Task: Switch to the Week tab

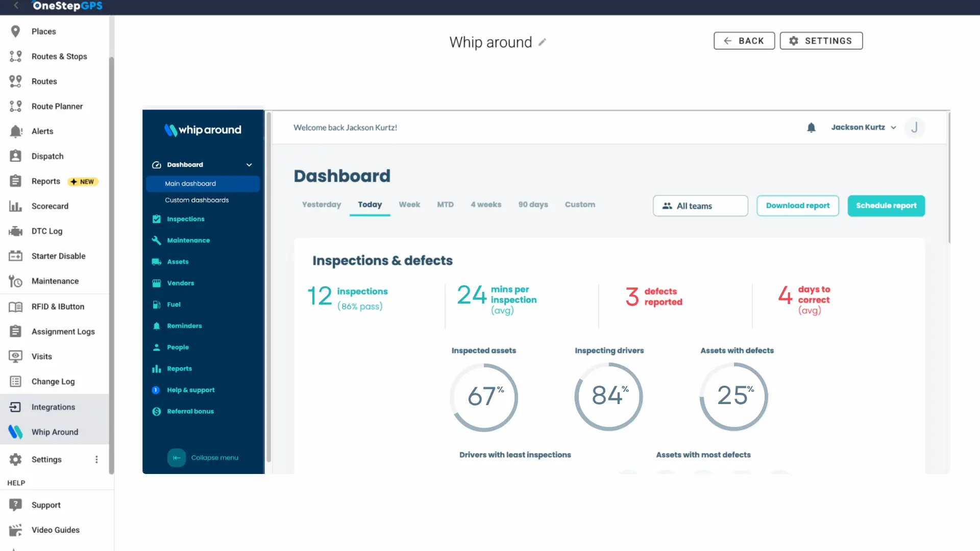Action: click(409, 204)
